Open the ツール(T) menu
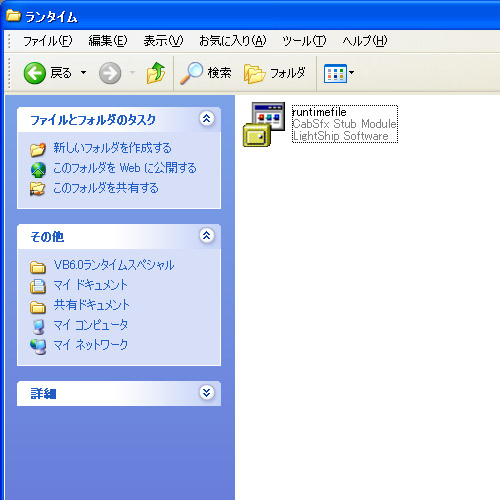 click(x=304, y=41)
